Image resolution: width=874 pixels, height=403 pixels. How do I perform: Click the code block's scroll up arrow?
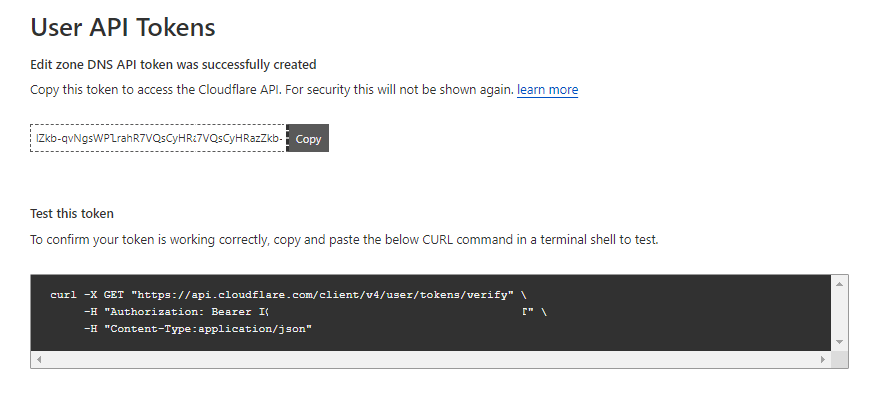[x=839, y=283]
